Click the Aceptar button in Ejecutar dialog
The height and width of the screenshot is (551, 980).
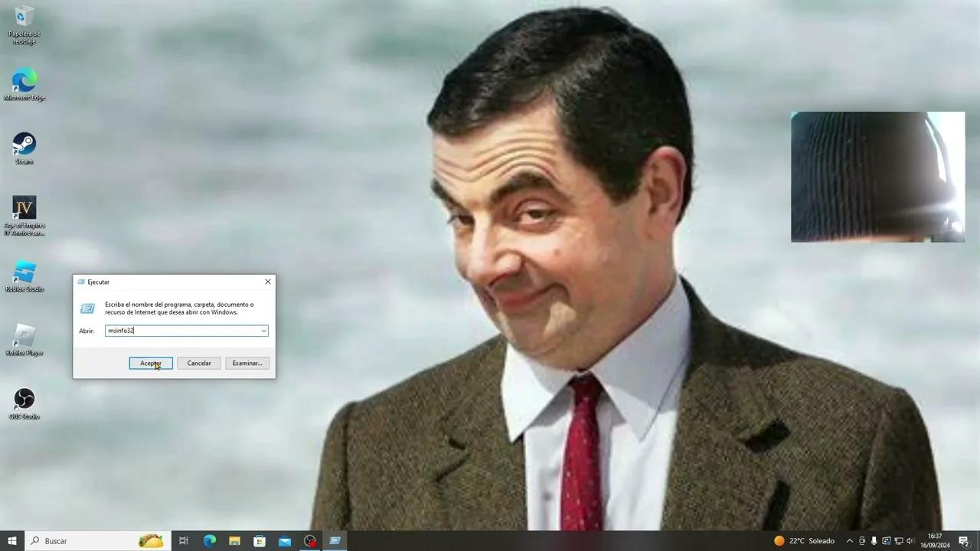pos(150,363)
